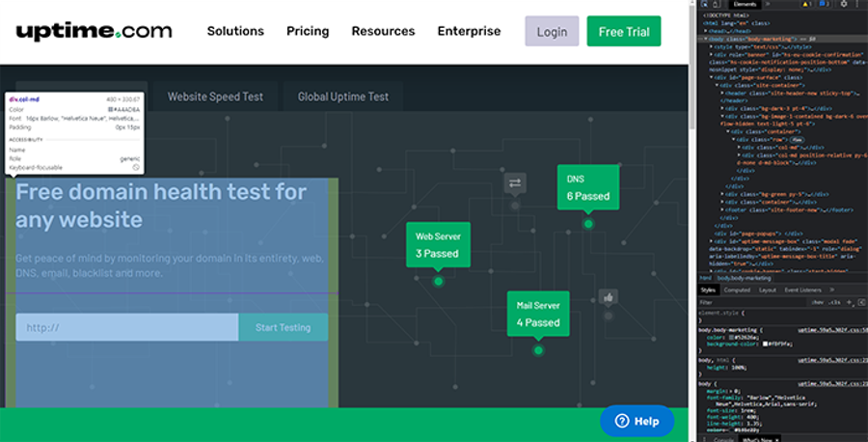The image size is (868, 442).
Task: Click the new style rule plus icon
Action: pyautogui.click(x=849, y=302)
